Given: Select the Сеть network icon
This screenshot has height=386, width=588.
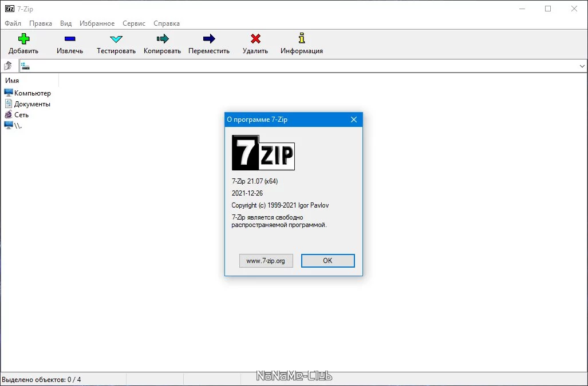Looking at the screenshot, I should 8,114.
